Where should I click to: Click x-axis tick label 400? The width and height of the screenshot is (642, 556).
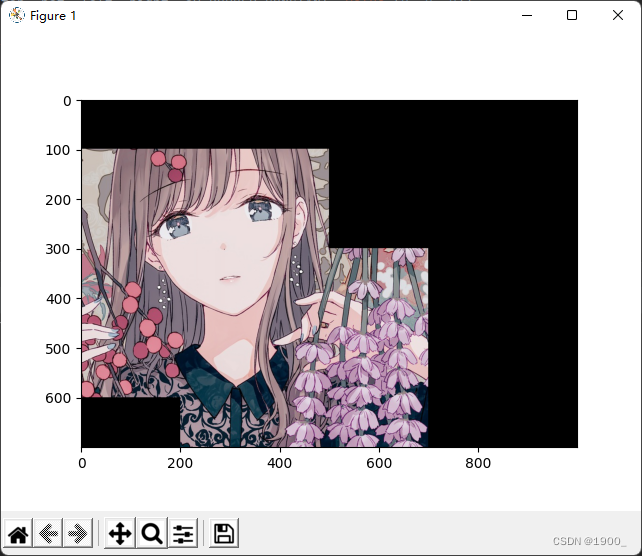tap(280, 463)
